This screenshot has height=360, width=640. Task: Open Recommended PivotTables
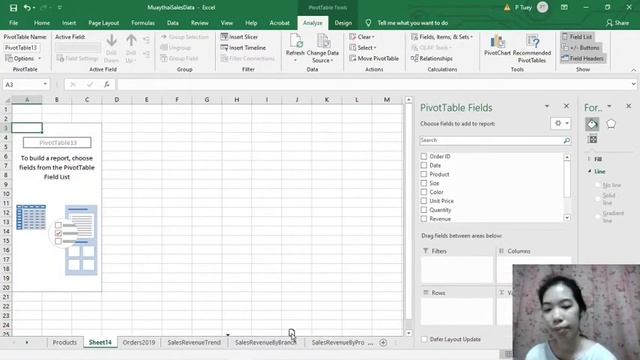532,48
